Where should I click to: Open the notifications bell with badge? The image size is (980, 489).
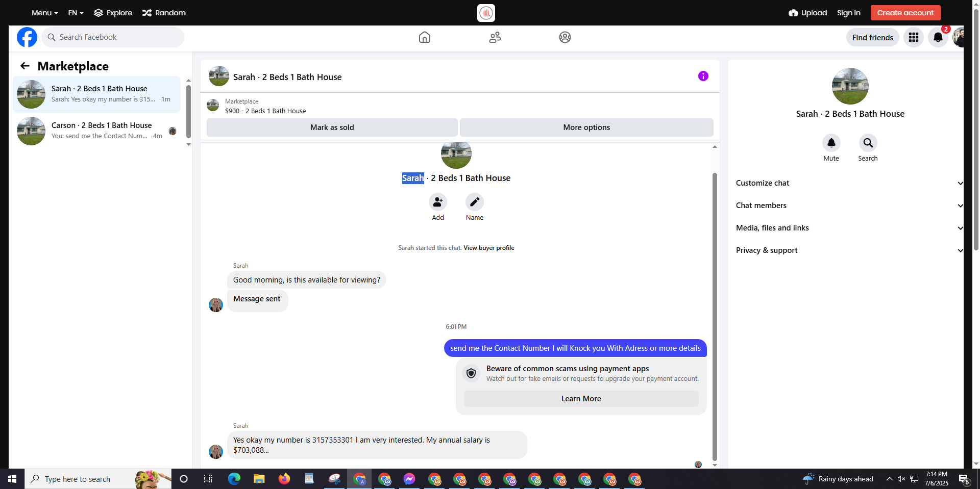click(938, 37)
